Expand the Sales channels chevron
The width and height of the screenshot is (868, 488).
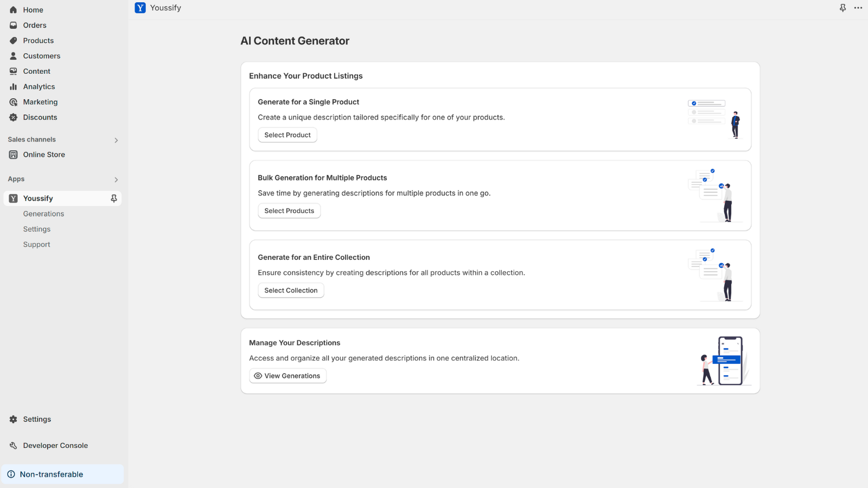point(116,140)
